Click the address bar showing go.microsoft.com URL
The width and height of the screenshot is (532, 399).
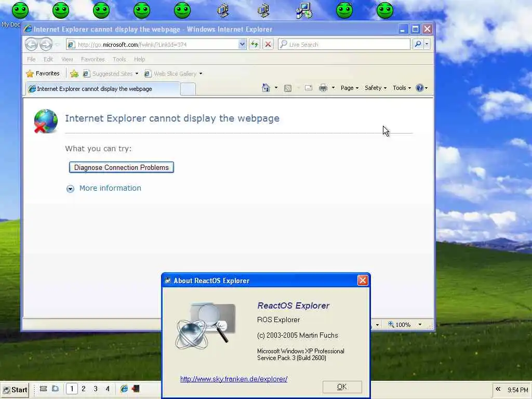click(x=152, y=45)
